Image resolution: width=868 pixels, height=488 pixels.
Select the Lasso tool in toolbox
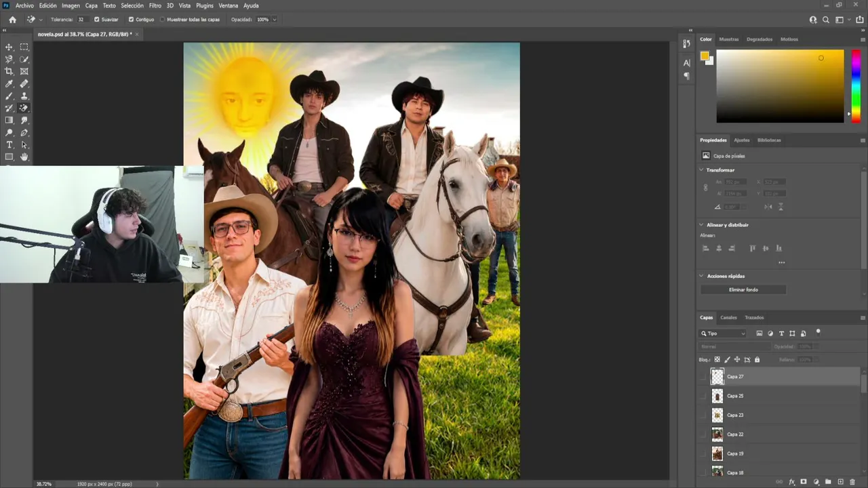pyautogui.click(x=9, y=59)
